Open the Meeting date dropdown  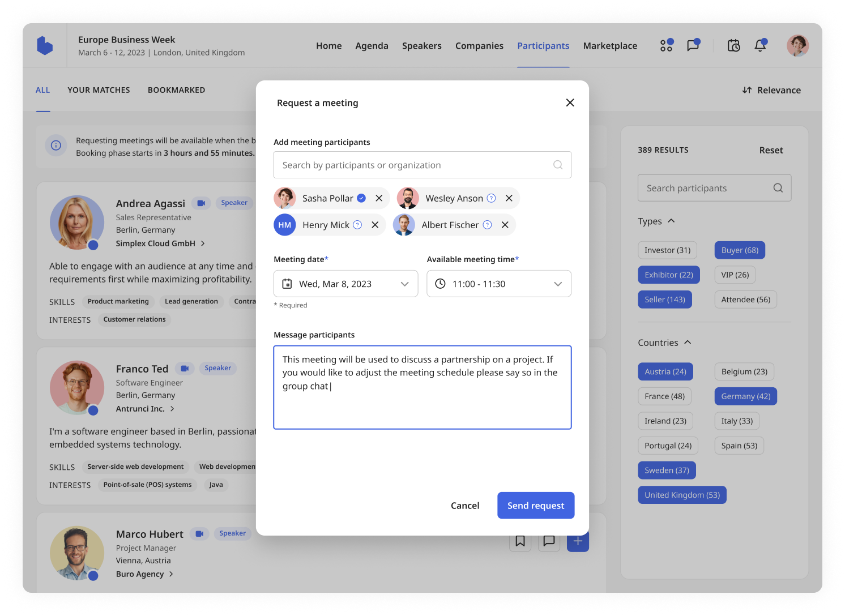pos(345,284)
